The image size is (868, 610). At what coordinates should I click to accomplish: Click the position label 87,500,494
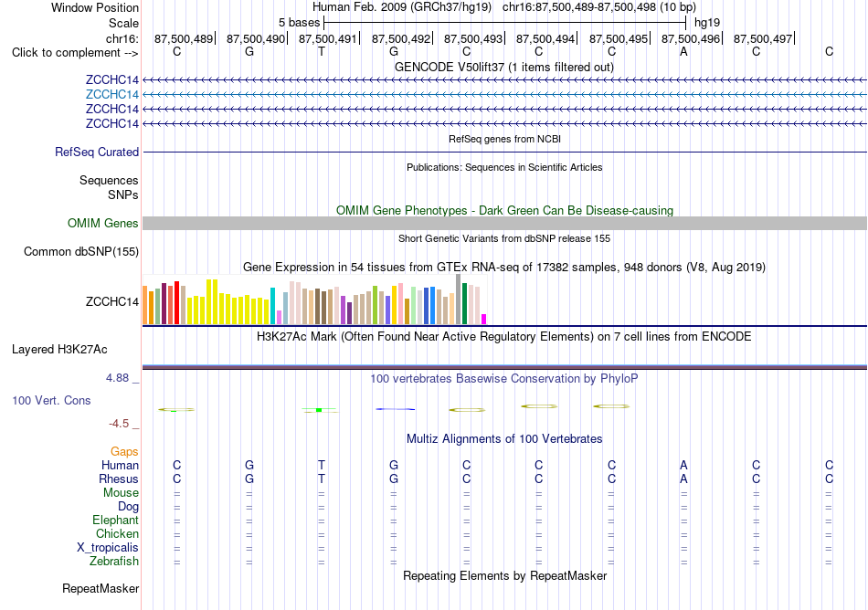point(545,38)
